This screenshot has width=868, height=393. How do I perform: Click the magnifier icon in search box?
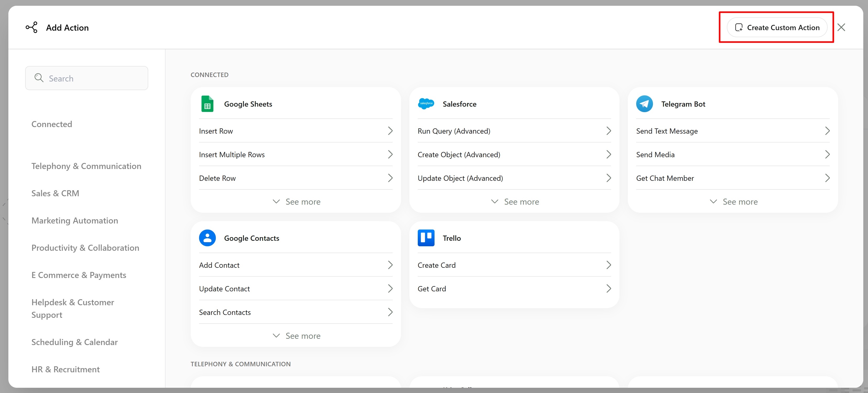(39, 78)
